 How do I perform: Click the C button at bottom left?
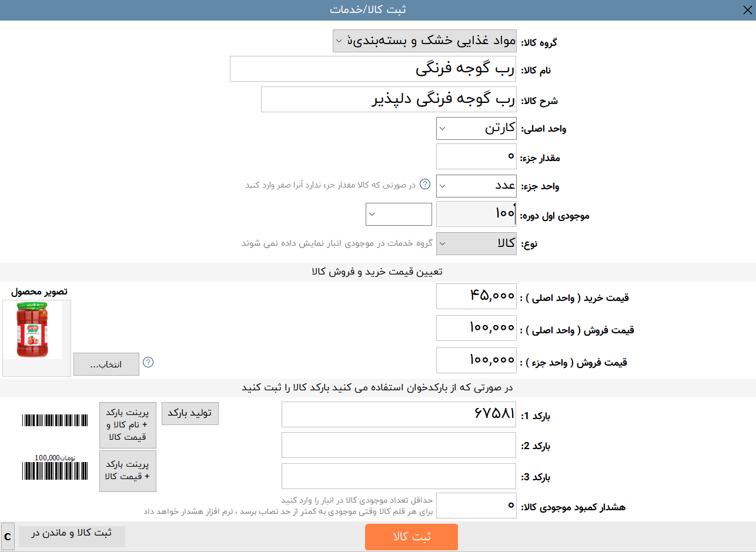(8, 537)
